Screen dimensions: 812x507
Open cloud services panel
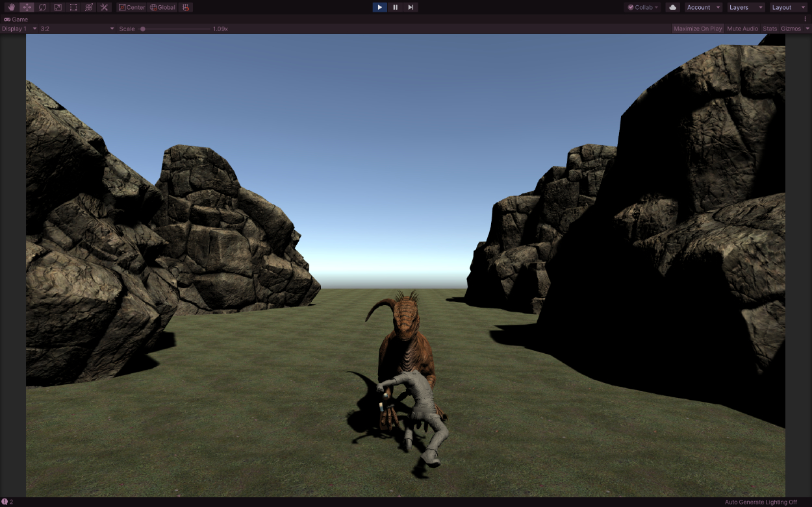tap(672, 7)
